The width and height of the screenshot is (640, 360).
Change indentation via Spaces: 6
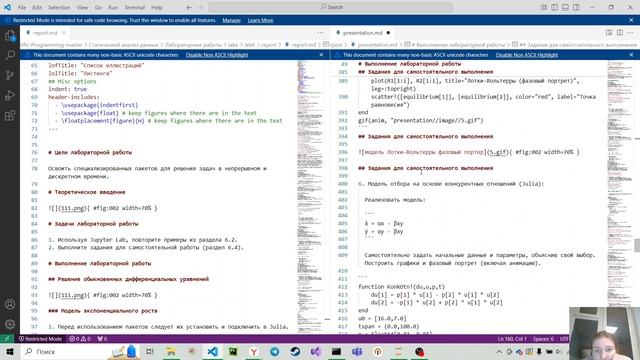(x=543, y=339)
